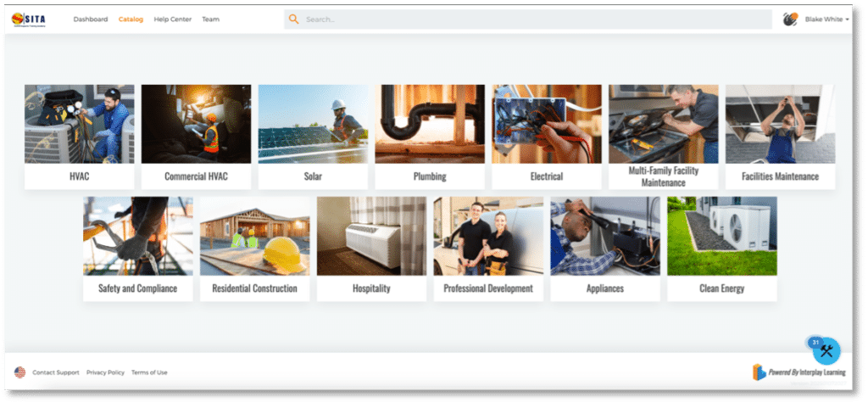Switch to the Help Center tab
The width and height of the screenshot is (868, 408).
coord(172,19)
